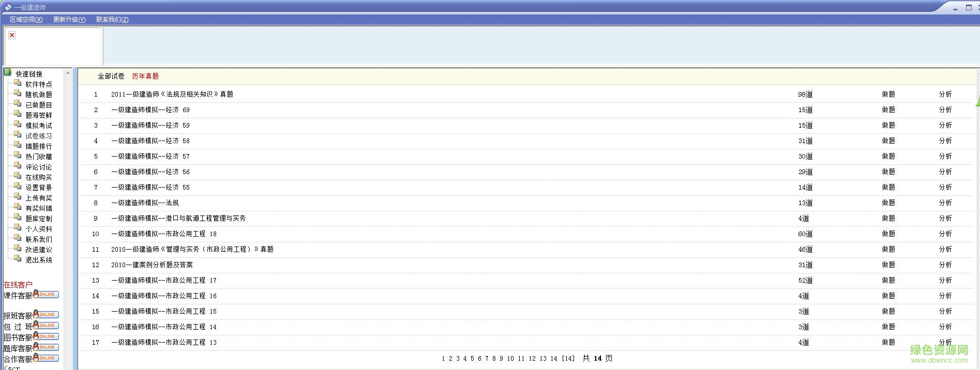Image resolution: width=980 pixels, height=370 pixels.
Task: Click 做题 for 模拟--经济 58
Action: pyautogui.click(x=888, y=141)
